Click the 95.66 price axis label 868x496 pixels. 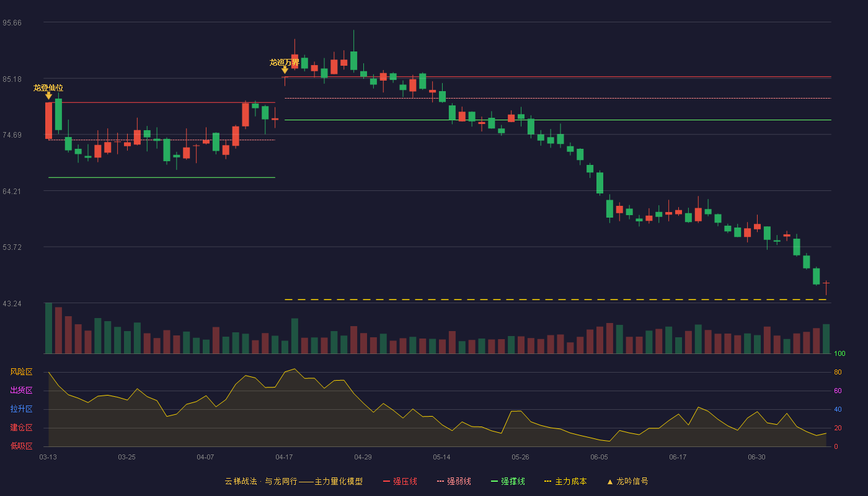point(12,23)
